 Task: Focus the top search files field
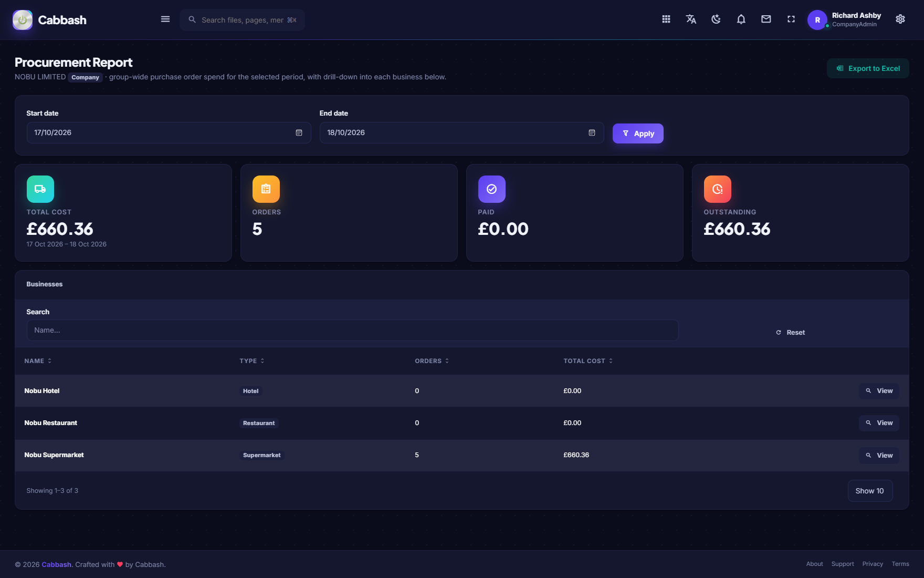tap(242, 20)
